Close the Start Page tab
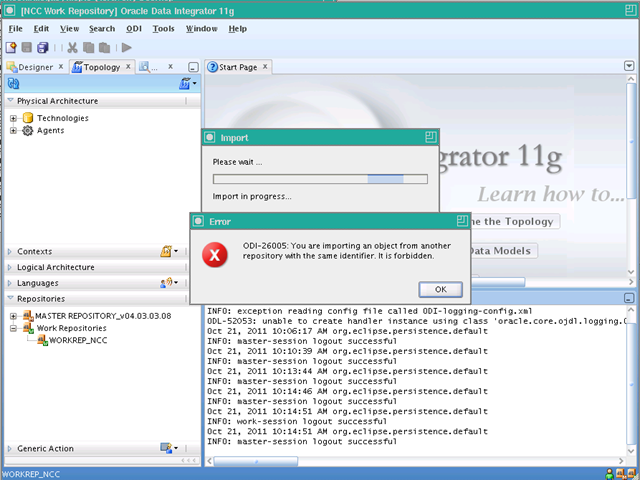Screen dimensions: 640x480 coord(265,67)
